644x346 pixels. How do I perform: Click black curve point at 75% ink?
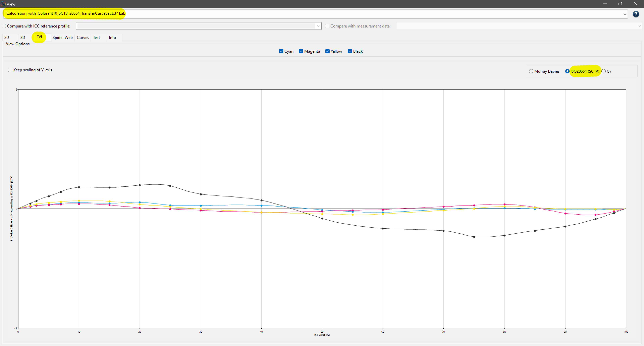(x=474, y=237)
